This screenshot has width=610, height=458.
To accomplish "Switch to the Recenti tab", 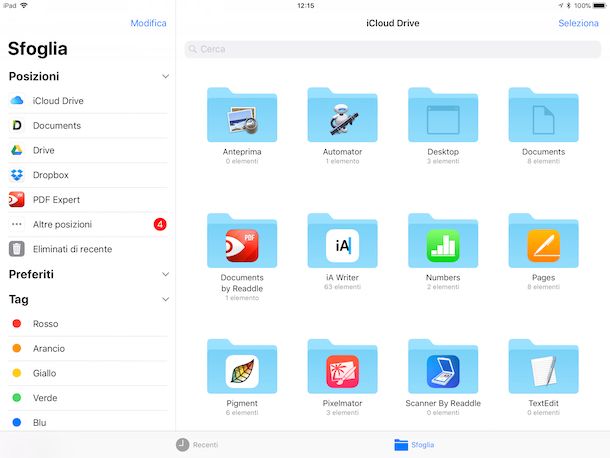I will pyautogui.click(x=197, y=444).
